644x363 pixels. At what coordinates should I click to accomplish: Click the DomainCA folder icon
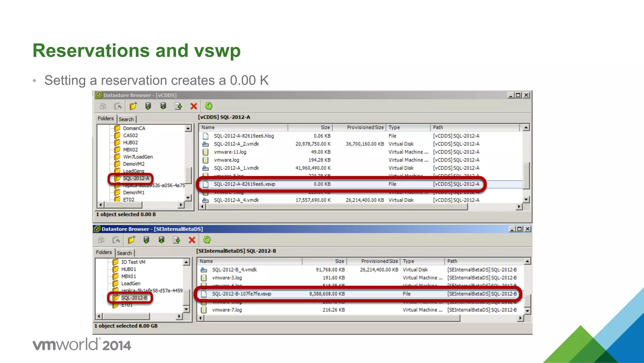pos(117,128)
